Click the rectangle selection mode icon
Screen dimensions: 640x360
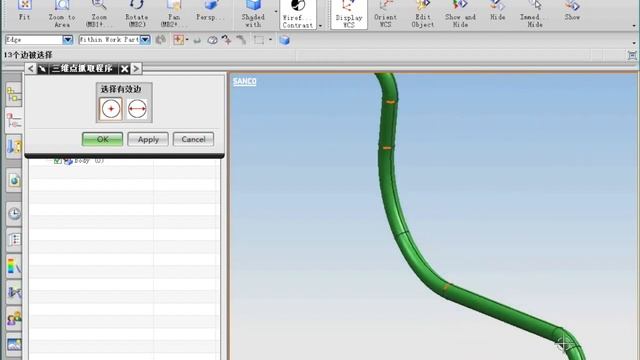[x=259, y=40]
